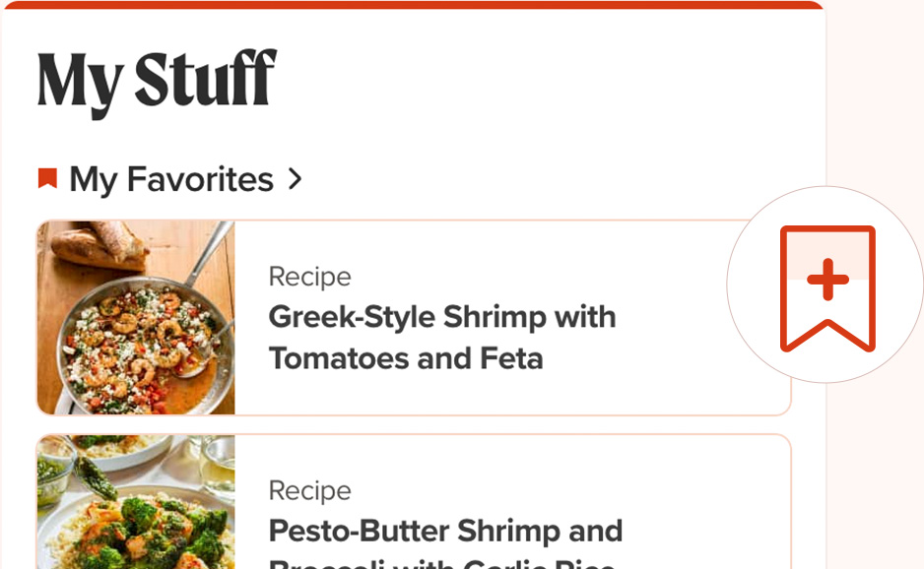Screen dimensions: 924x569
Task: Click the red bookmark flag beside My Favorites
Action: [x=47, y=178]
